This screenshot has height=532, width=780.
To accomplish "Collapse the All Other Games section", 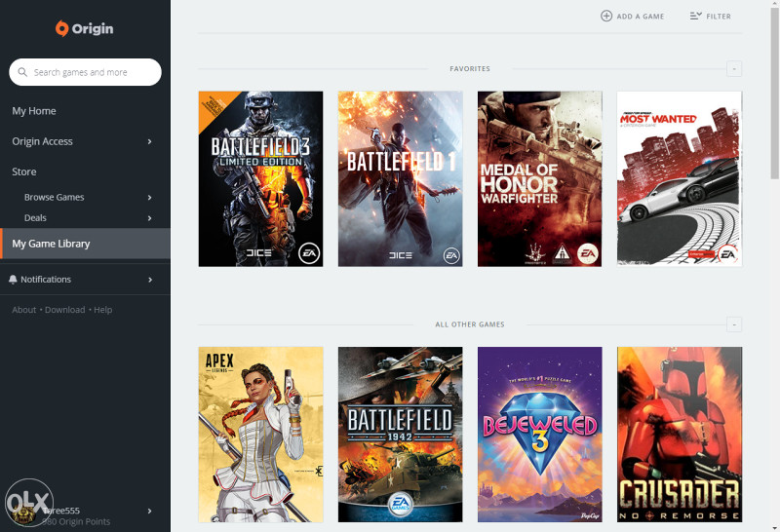I will [x=734, y=324].
